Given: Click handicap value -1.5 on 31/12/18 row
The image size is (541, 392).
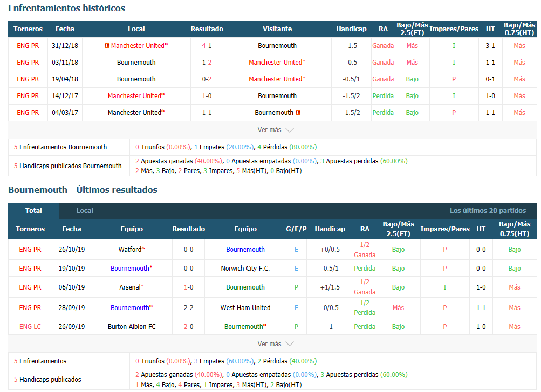Looking at the screenshot, I should pos(351,45).
